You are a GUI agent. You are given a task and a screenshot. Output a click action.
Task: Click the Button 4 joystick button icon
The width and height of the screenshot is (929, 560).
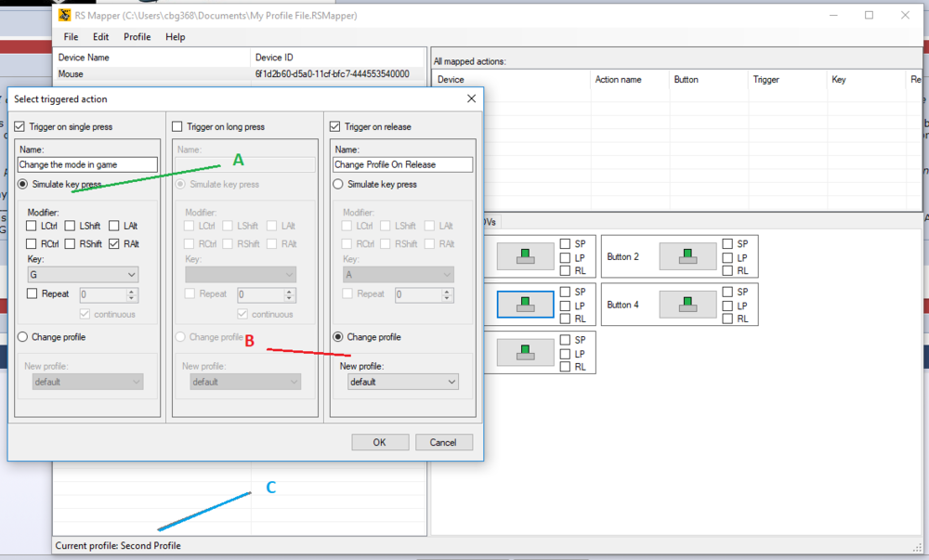(x=687, y=305)
